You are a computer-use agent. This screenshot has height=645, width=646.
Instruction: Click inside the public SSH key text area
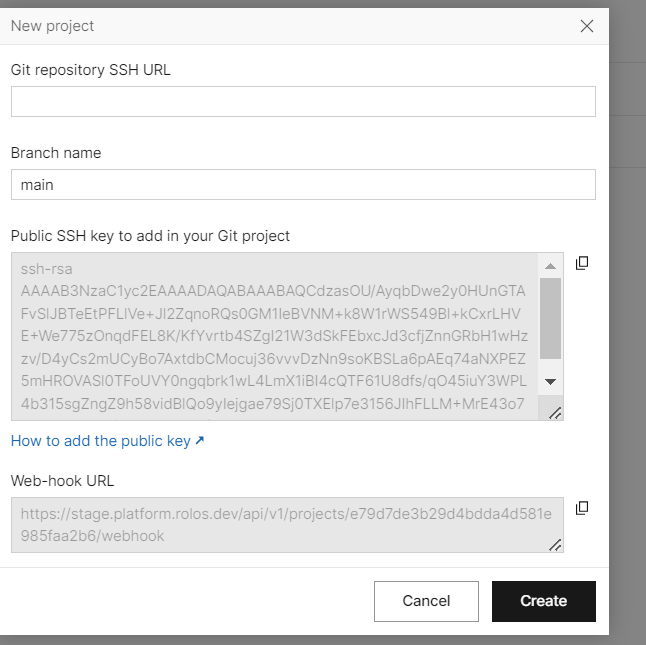pyautogui.click(x=275, y=336)
